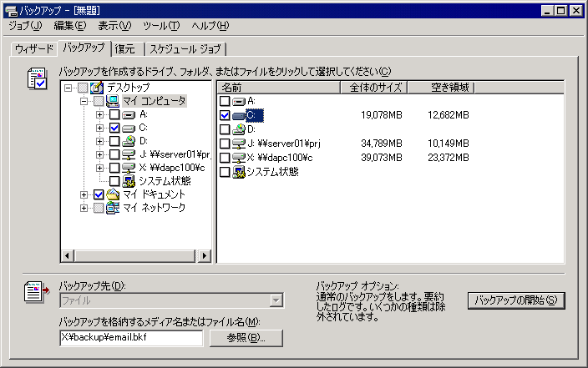The image size is (588, 368).
Task: Open the ツール(T) menu
Action: (x=162, y=26)
